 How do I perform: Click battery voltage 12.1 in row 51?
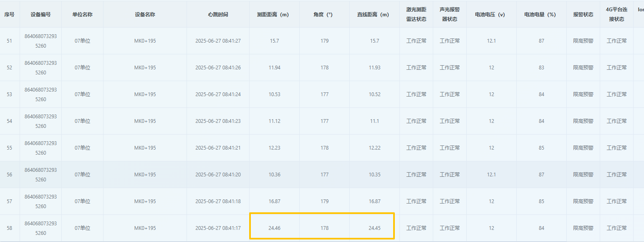[x=491, y=41]
